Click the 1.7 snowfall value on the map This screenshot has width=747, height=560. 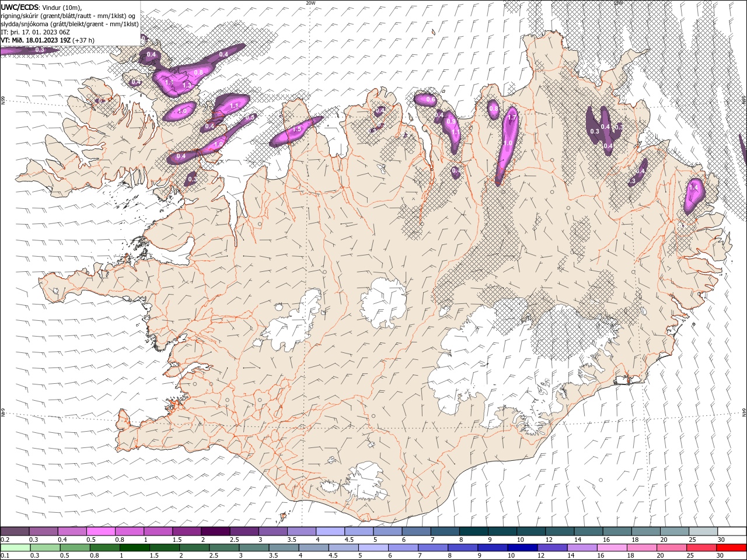tap(512, 118)
